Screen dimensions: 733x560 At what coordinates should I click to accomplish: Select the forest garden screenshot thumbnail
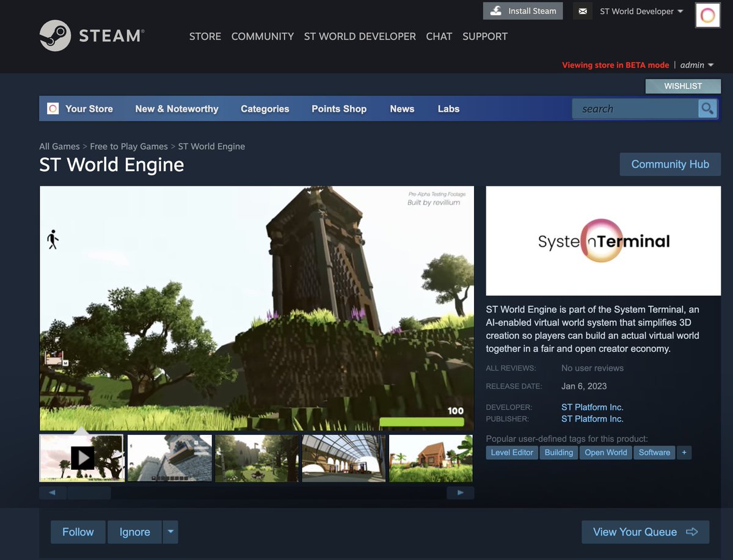point(257,458)
